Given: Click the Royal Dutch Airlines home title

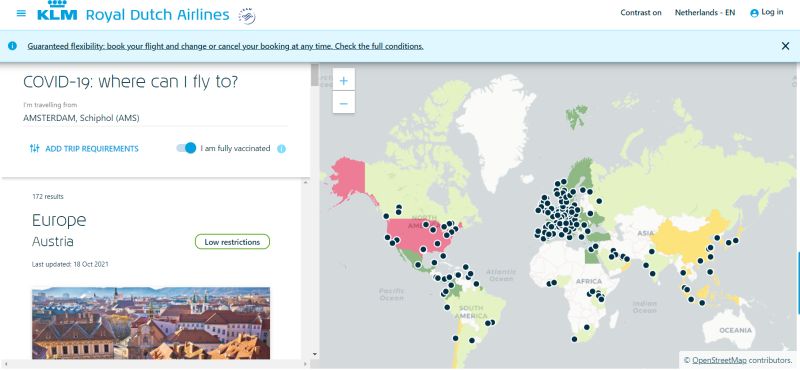Looking at the screenshot, I should point(158,15).
